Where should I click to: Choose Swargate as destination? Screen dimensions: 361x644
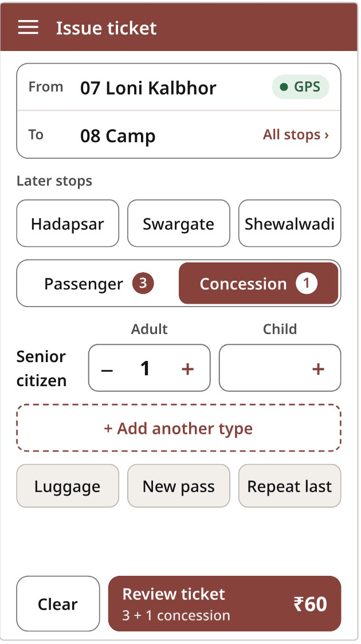[x=179, y=224]
